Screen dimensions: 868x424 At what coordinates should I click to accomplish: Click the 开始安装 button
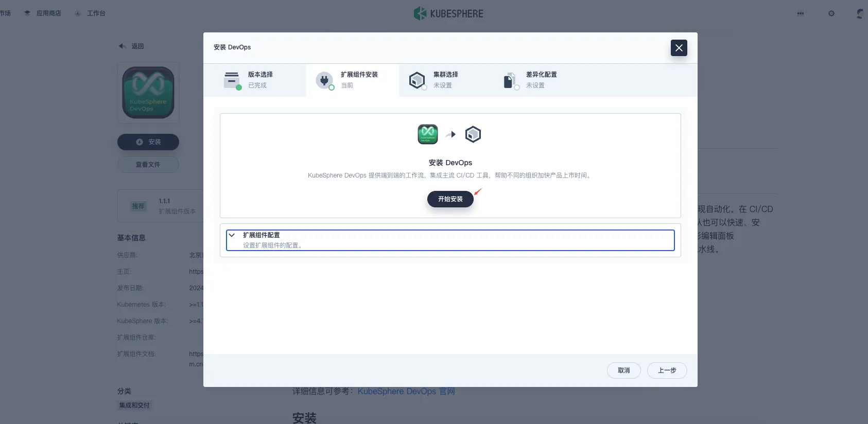(x=450, y=199)
